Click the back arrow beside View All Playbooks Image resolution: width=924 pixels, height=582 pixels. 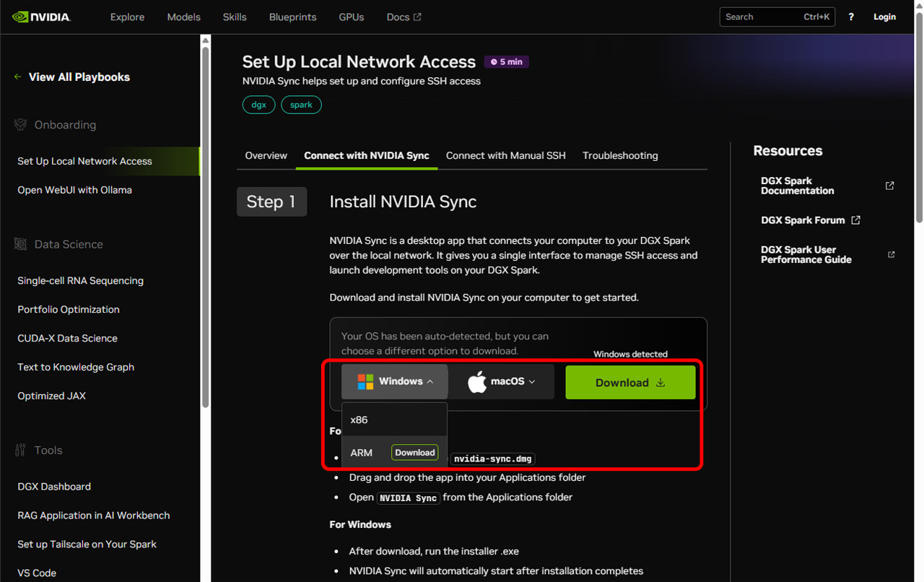click(x=18, y=77)
